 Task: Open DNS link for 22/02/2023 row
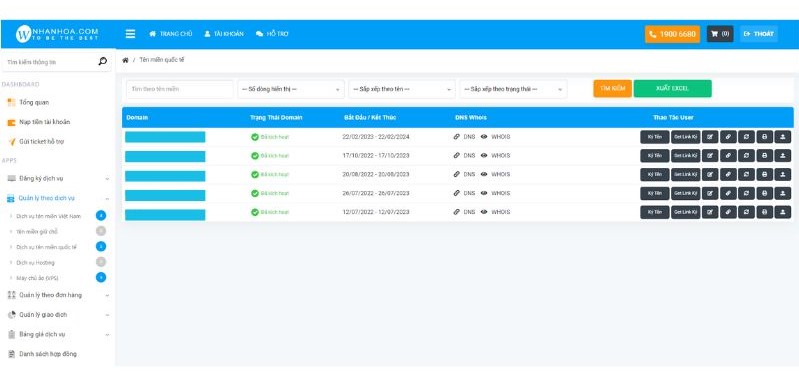click(464, 137)
